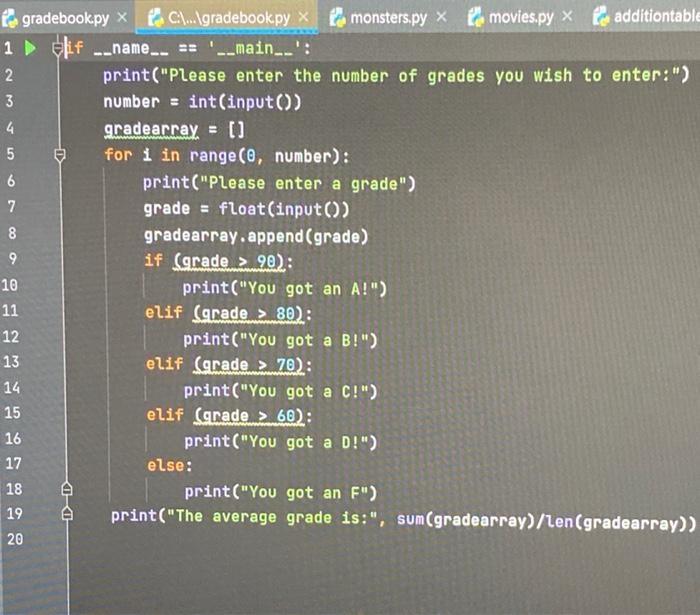Close the movies.py tab
The height and width of the screenshot is (615, 700).
[567, 17]
